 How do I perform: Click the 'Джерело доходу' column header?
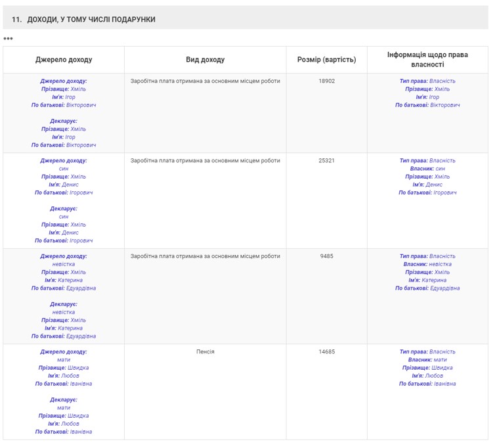pyautogui.click(x=64, y=60)
